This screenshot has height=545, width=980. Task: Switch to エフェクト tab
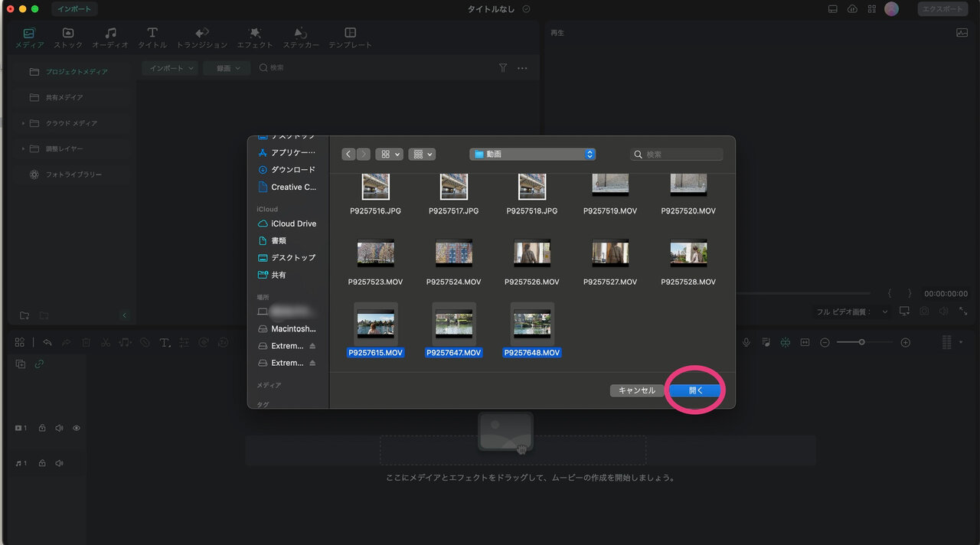255,38
